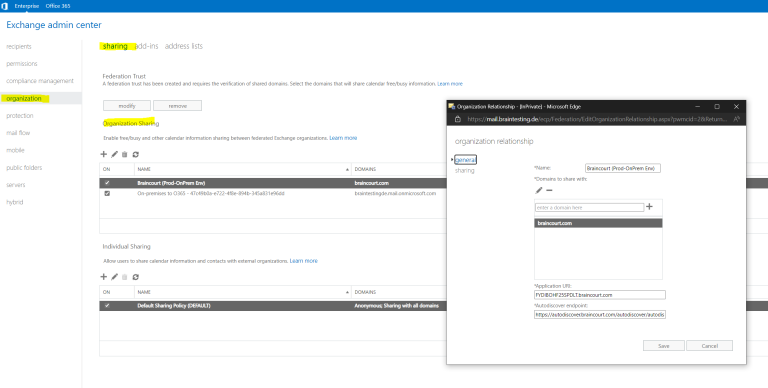Delete organization sharing relationship trash icon

coord(124,154)
